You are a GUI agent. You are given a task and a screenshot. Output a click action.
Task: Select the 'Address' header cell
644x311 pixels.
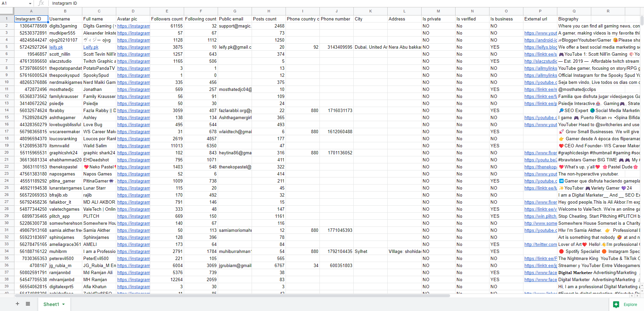(404, 19)
